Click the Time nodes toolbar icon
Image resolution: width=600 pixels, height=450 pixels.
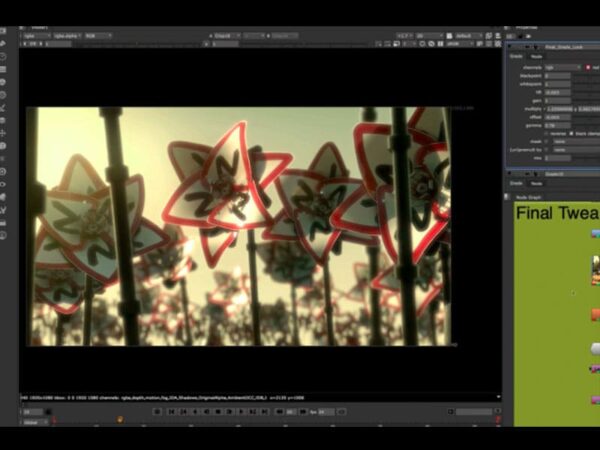(3, 57)
